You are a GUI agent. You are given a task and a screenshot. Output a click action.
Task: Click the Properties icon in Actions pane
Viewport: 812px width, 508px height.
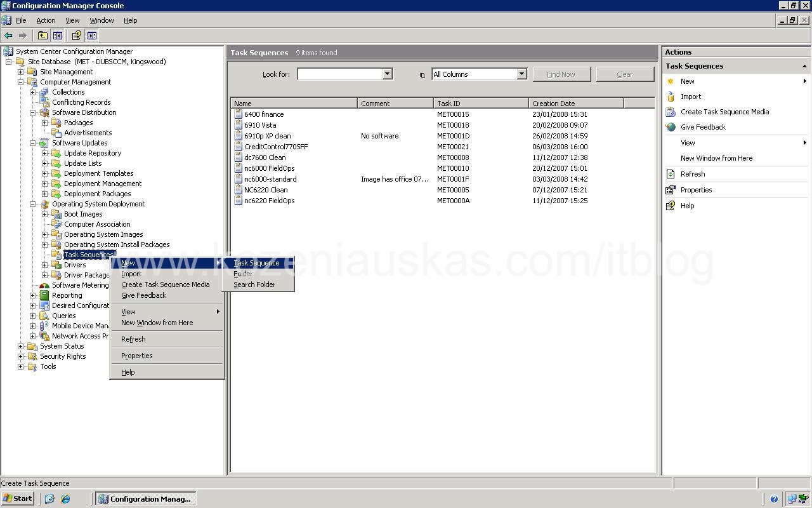click(671, 190)
